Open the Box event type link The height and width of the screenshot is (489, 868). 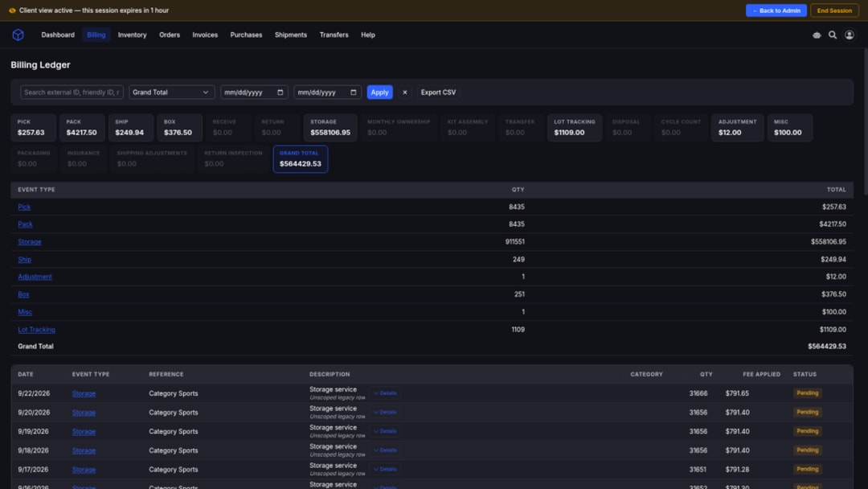(23, 294)
